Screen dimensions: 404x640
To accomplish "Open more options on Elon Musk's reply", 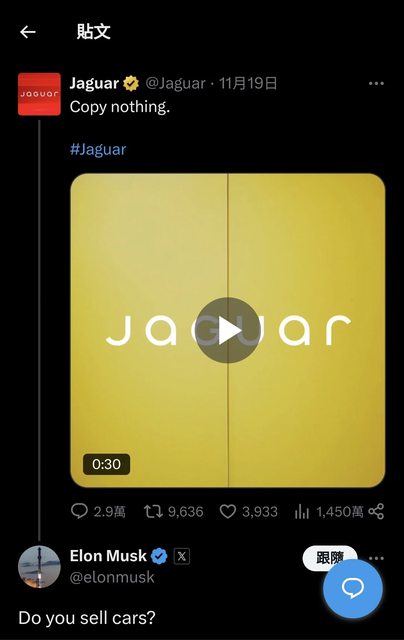I will coord(376,558).
